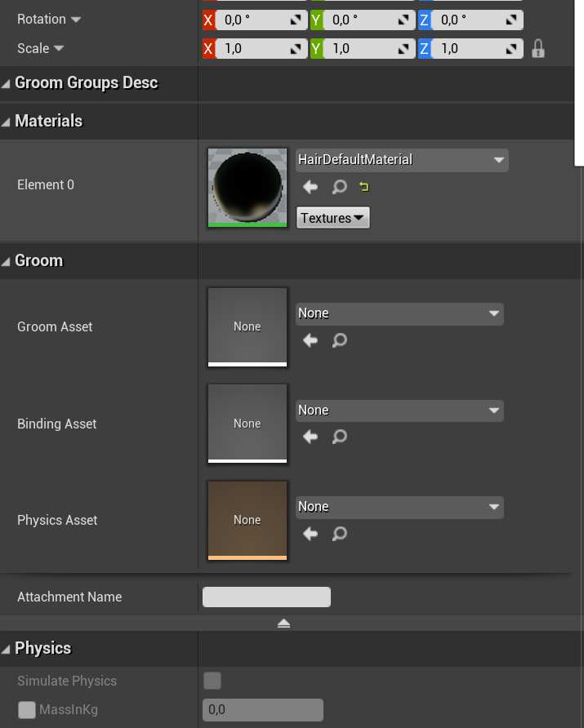Click the yellow reset-to-default arrow for material
Screen dimensions: 584x728
364,187
